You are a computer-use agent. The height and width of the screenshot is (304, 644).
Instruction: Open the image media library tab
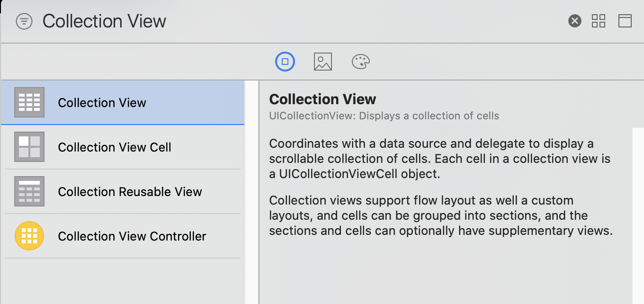click(322, 62)
